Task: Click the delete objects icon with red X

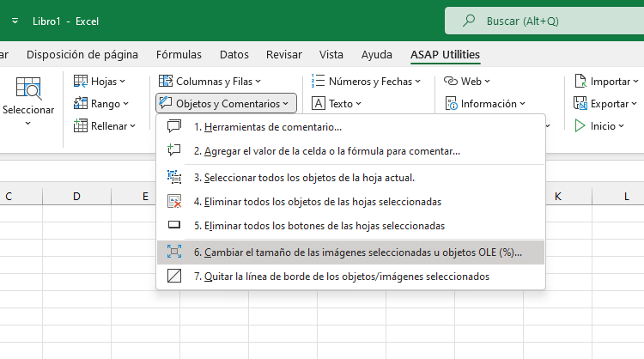Action: click(x=174, y=201)
